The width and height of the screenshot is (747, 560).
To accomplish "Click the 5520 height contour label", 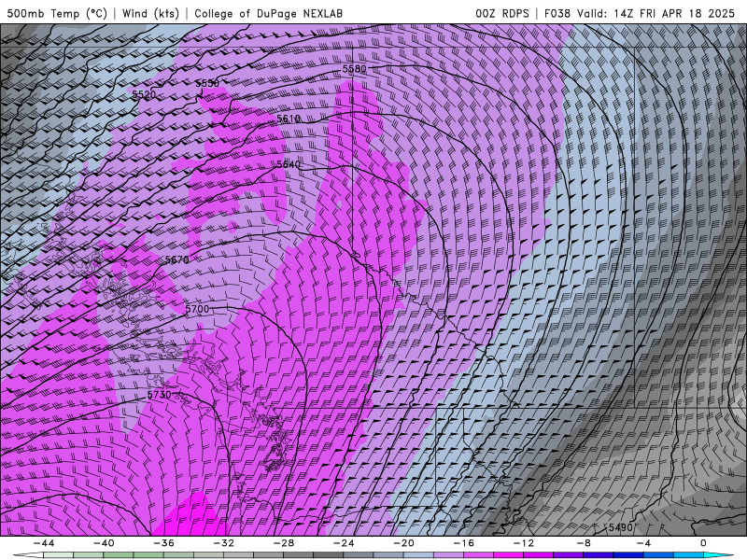I will 144,94.
